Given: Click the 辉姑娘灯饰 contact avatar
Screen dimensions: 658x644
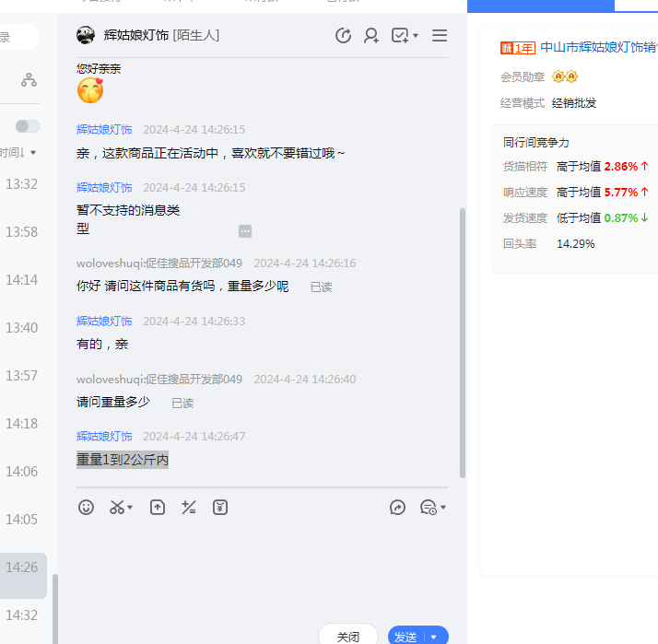Looking at the screenshot, I should (x=86, y=35).
